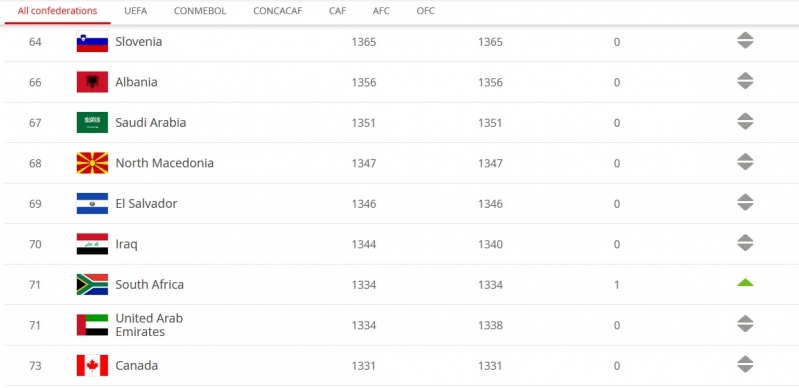Click the Iraq flag icon
The width and height of the screenshot is (799, 388).
(92, 244)
